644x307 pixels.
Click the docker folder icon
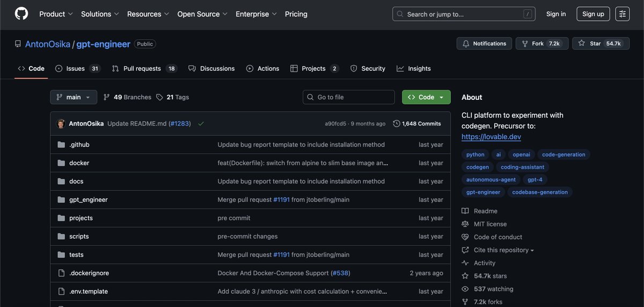61,163
